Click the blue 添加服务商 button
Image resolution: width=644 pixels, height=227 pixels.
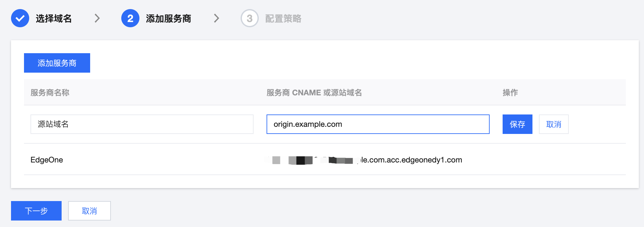57,63
